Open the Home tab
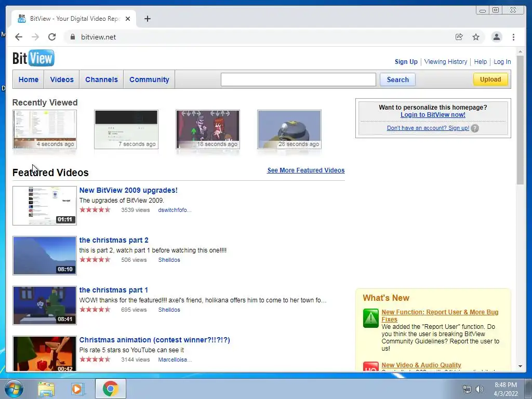This screenshot has height=399, width=532. [x=29, y=79]
